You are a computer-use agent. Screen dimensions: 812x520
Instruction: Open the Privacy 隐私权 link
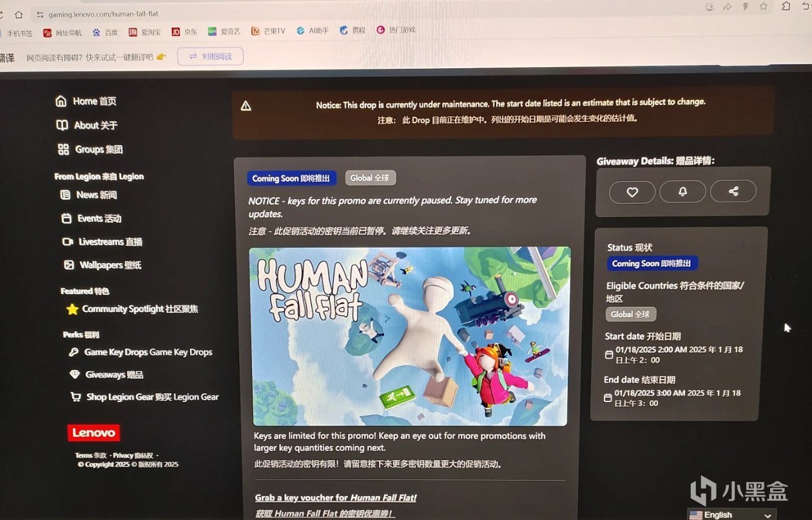(x=133, y=455)
